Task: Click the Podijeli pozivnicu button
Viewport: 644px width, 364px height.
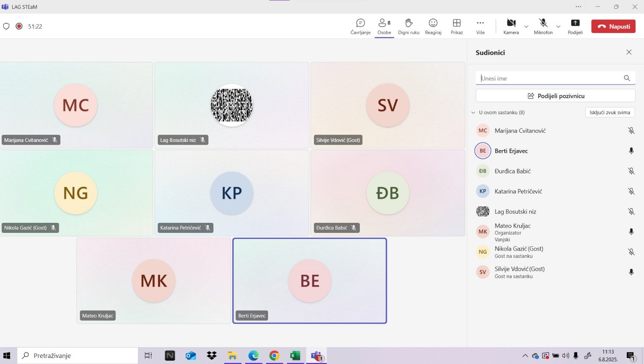Action: point(555,96)
